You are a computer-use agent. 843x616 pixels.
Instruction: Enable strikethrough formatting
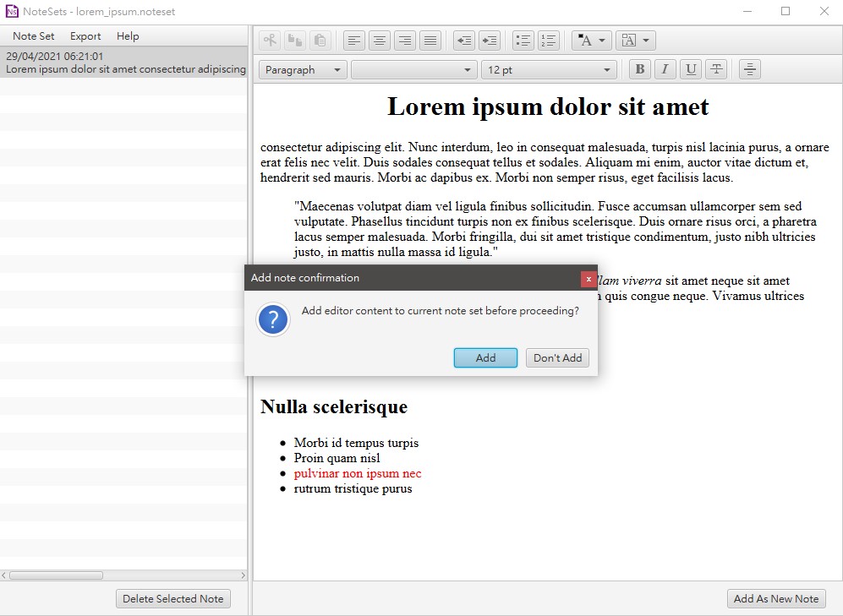(715, 69)
